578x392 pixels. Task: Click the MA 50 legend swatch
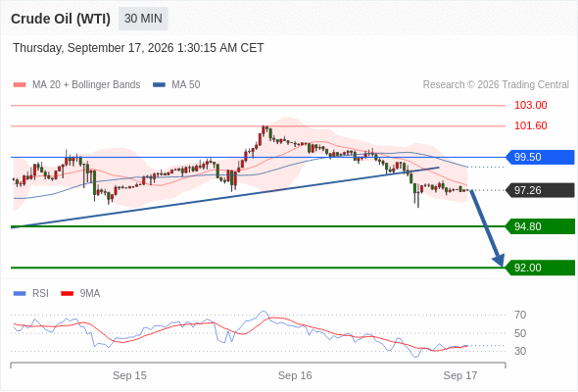pyautogui.click(x=159, y=85)
